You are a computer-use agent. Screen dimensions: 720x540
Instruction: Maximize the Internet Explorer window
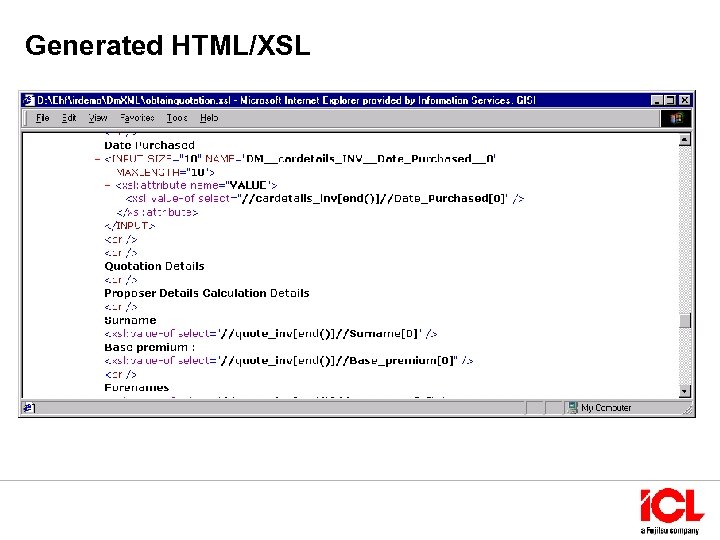coord(670,100)
